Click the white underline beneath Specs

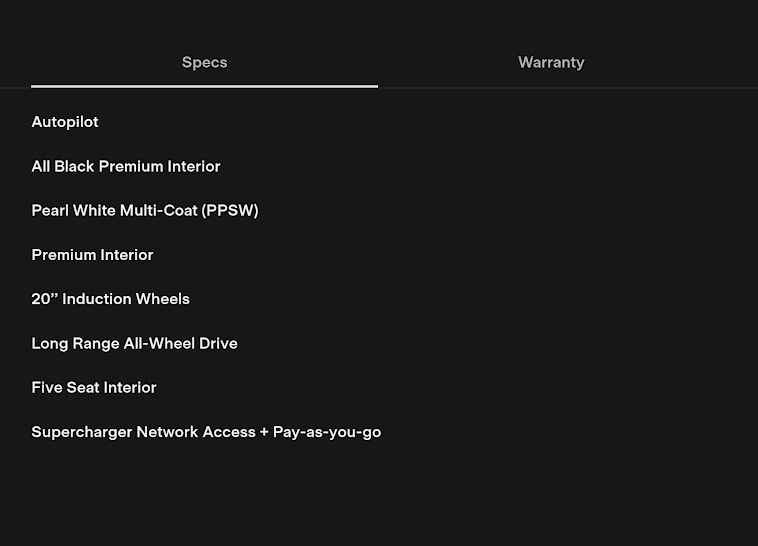(x=204, y=86)
